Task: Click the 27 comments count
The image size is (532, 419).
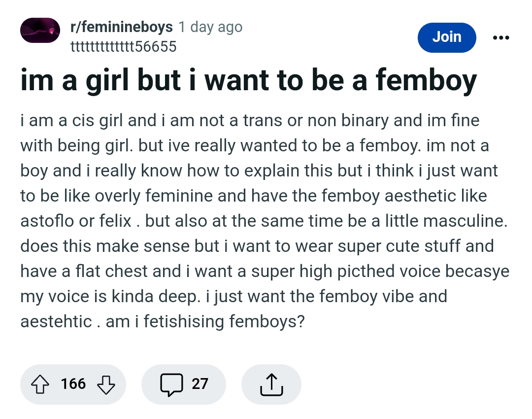Action: [x=200, y=384]
